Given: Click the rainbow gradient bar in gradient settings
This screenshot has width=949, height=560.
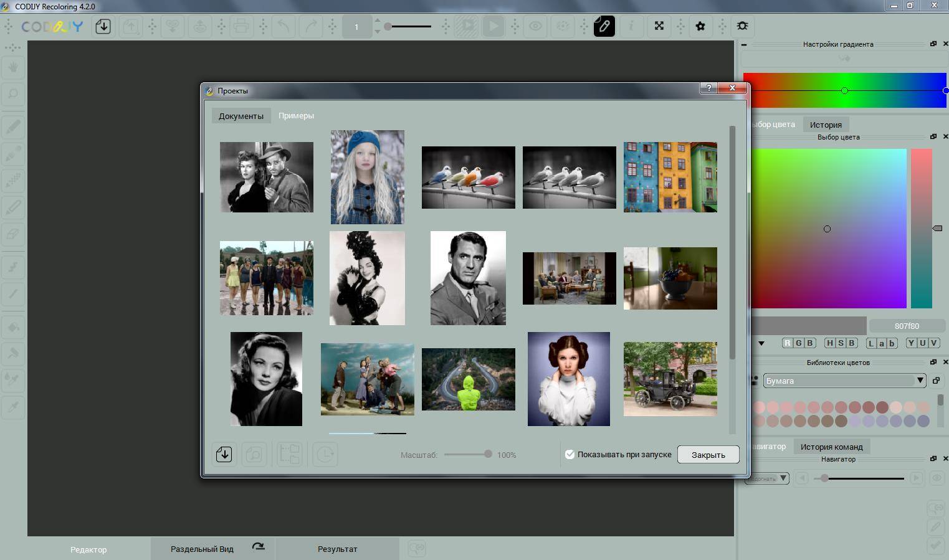Looking at the screenshot, I should coord(845,90).
